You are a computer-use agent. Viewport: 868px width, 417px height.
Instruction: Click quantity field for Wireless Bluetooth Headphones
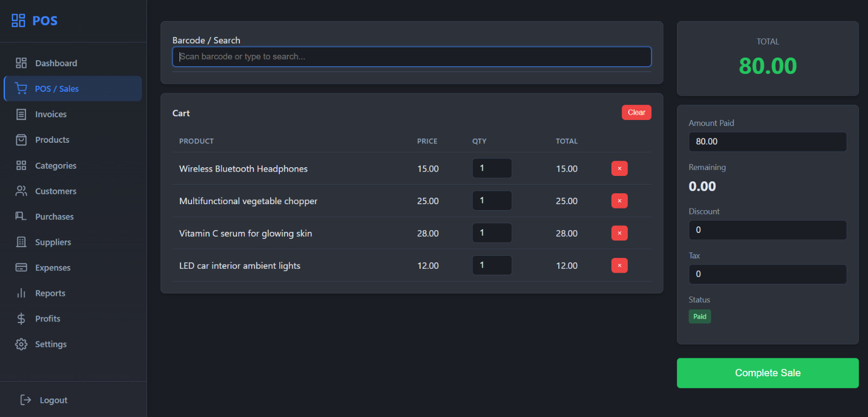pyautogui.click(x=492, y=168)
